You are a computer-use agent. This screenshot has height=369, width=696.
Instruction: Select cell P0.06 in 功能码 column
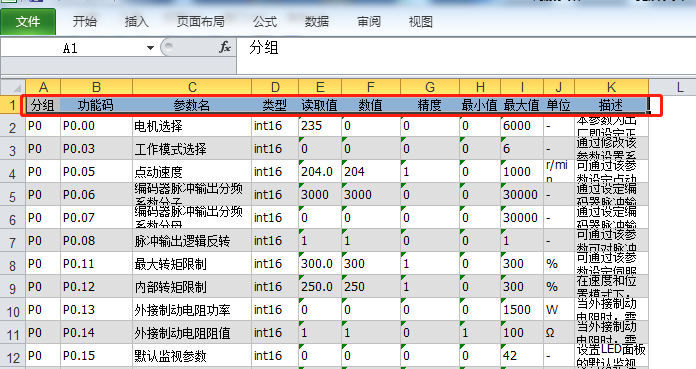coord(96,195)
